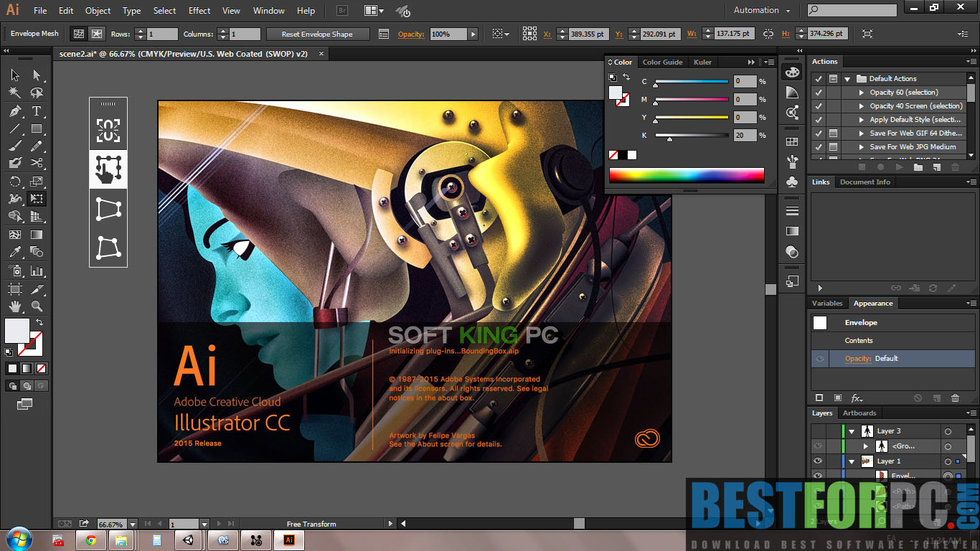Click Opacity link in the control bar
The width and height of the screenshot is (980, 551).
click(411, 34)
